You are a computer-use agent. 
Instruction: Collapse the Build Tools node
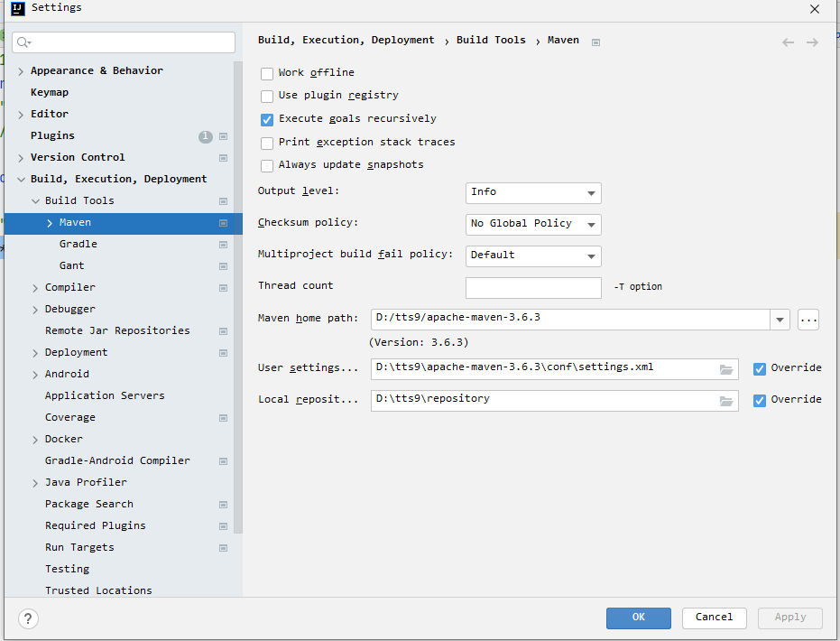[35, 201]
